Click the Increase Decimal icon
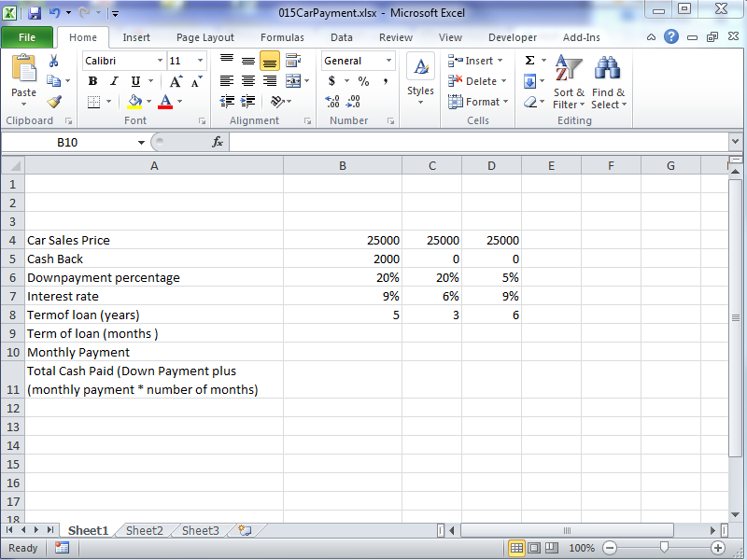Screen dimensions: 747x560 (333, 102)
